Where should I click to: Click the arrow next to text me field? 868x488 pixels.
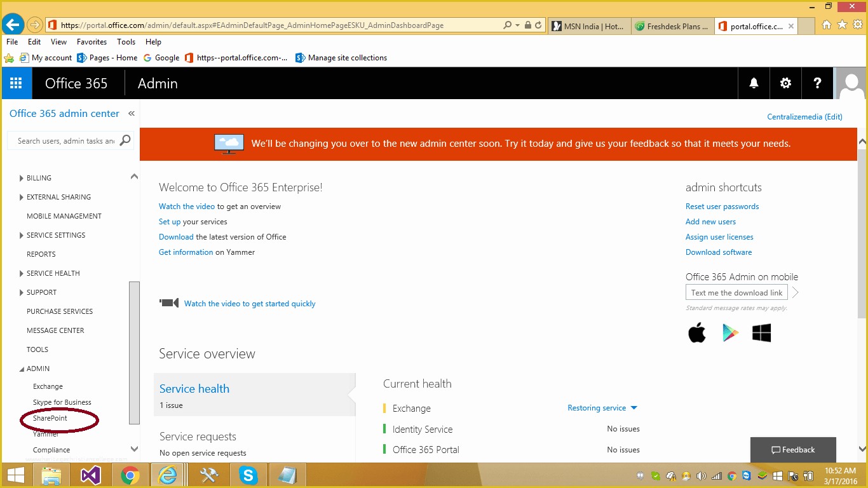pos(795,292)
